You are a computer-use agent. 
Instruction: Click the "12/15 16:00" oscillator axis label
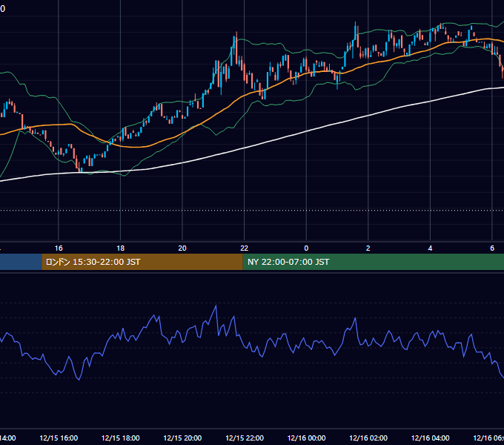click(x=59, y=438)
